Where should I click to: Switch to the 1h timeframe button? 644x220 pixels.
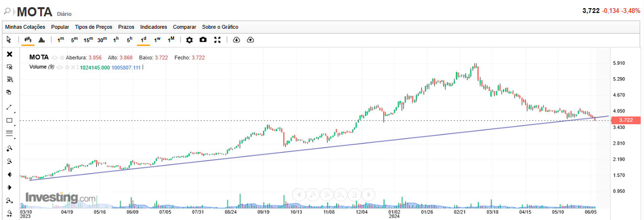tap(116, 40)
